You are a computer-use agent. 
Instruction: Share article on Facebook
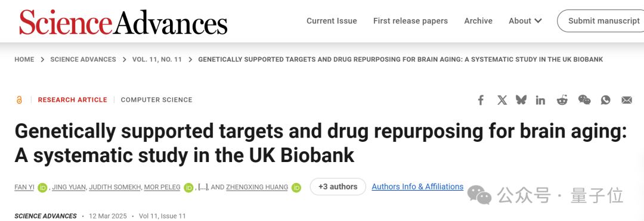tap(481, 99)
